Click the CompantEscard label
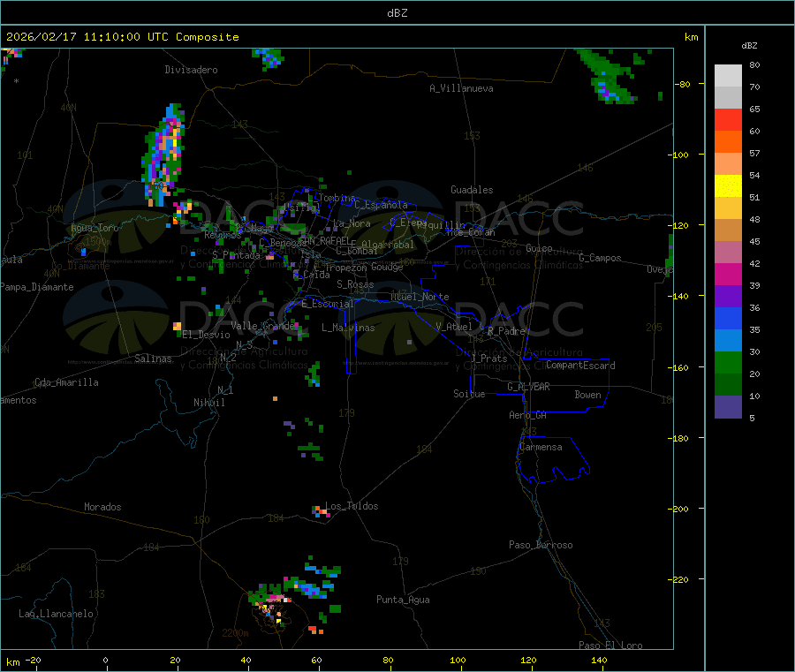 point(580,366)
